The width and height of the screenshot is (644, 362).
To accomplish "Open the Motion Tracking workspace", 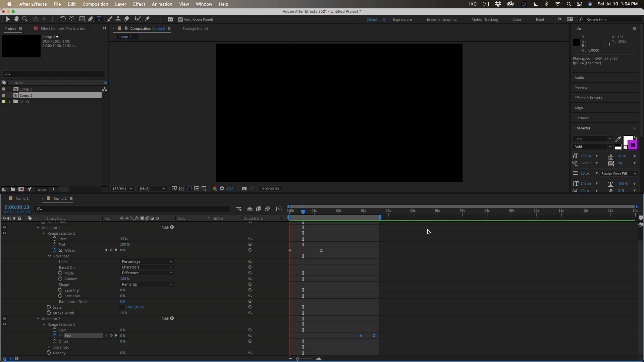I will click(484, 19).
